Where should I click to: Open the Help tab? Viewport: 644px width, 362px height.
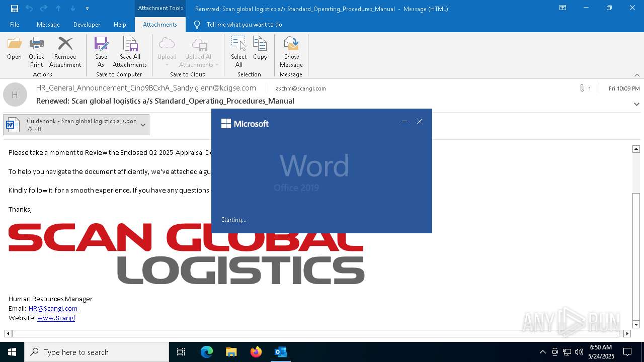(120, 25)
